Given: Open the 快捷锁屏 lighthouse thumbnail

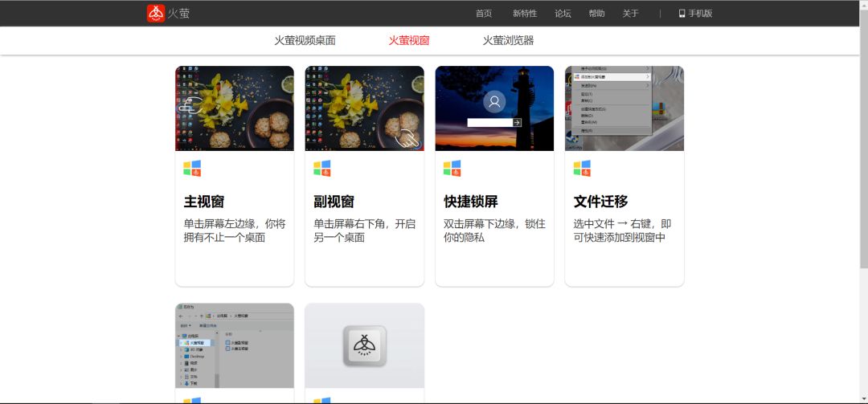Looking at the screenshot, I should pos(494,108).
